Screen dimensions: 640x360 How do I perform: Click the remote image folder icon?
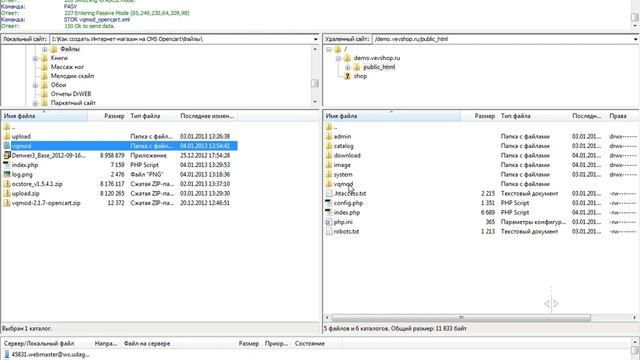[x=329, y=165]
